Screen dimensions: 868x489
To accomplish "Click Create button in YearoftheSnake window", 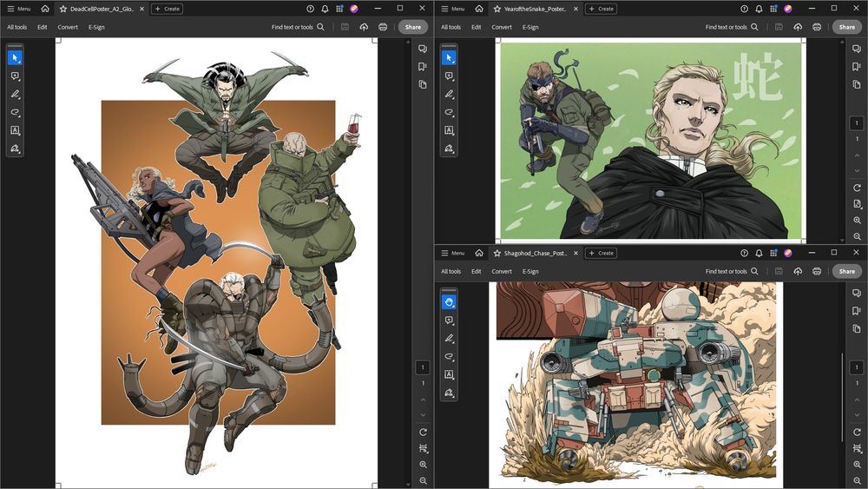I will tap(602, 9).
